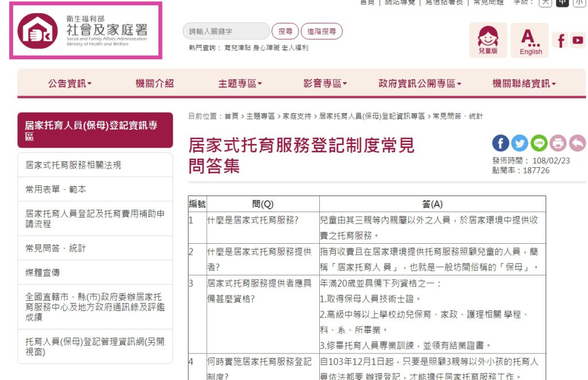Expand the 政府資訊公開專區 menu

[x=420, y=84]
